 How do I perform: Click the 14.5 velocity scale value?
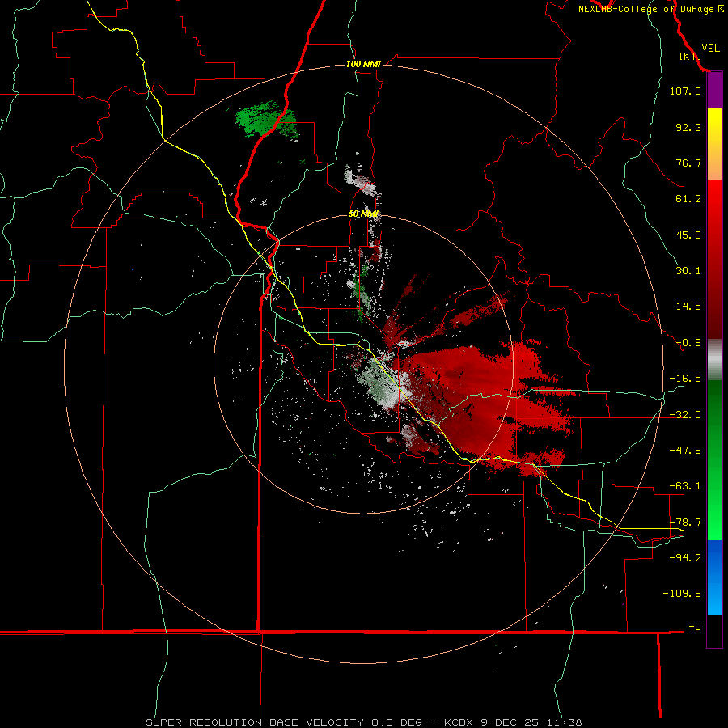(x=688, y=307)
